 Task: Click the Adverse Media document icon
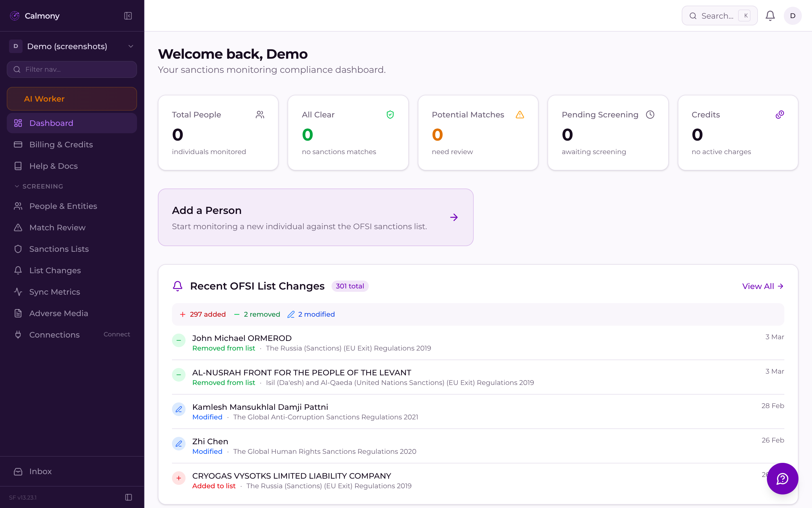(x=18, y=314)
